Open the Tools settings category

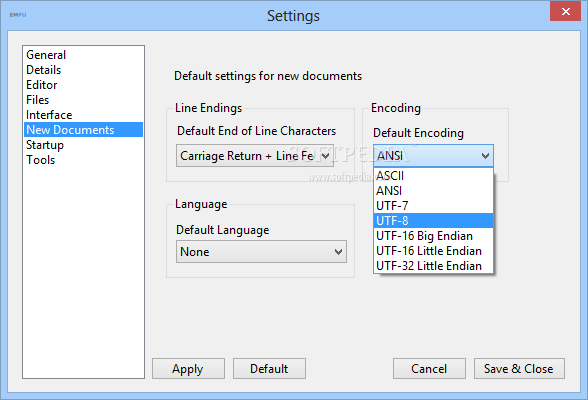click(x=83, y=160)
